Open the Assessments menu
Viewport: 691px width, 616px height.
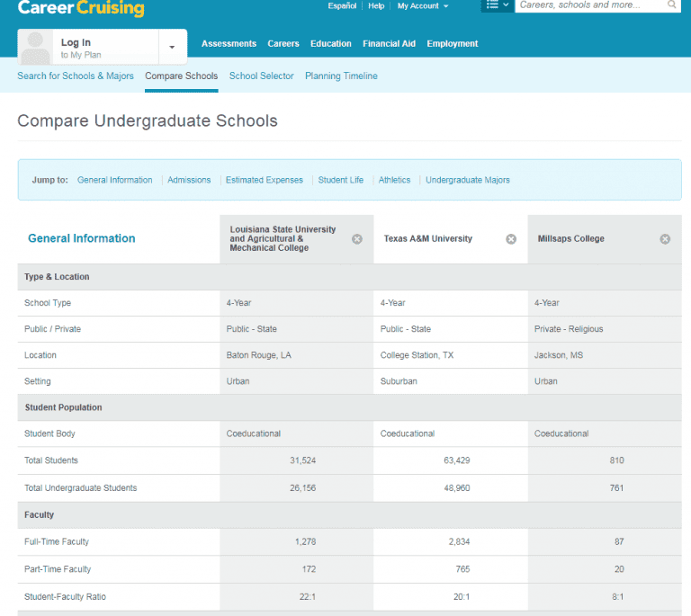click(x=229, y=43)
